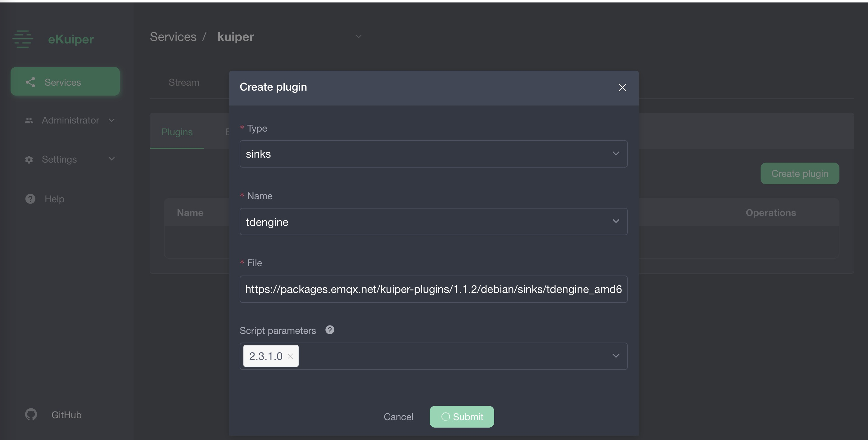Open Settings via the gear icon
The image size is (868, 440).
tap(29, 159)
